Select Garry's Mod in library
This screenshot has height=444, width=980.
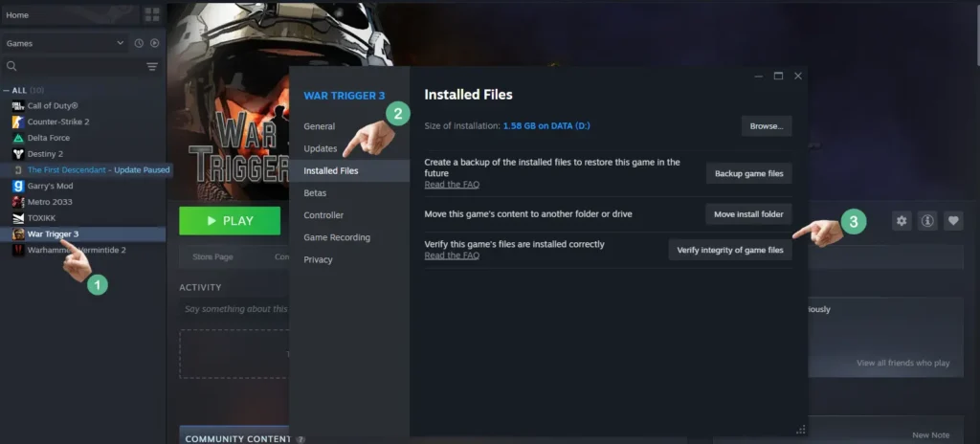tap(50, 186)
